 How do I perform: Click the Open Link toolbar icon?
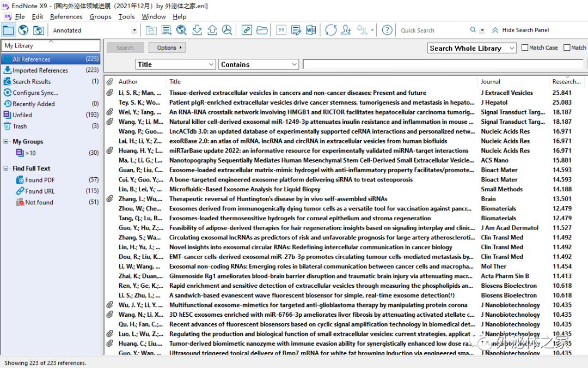point(247,30)
